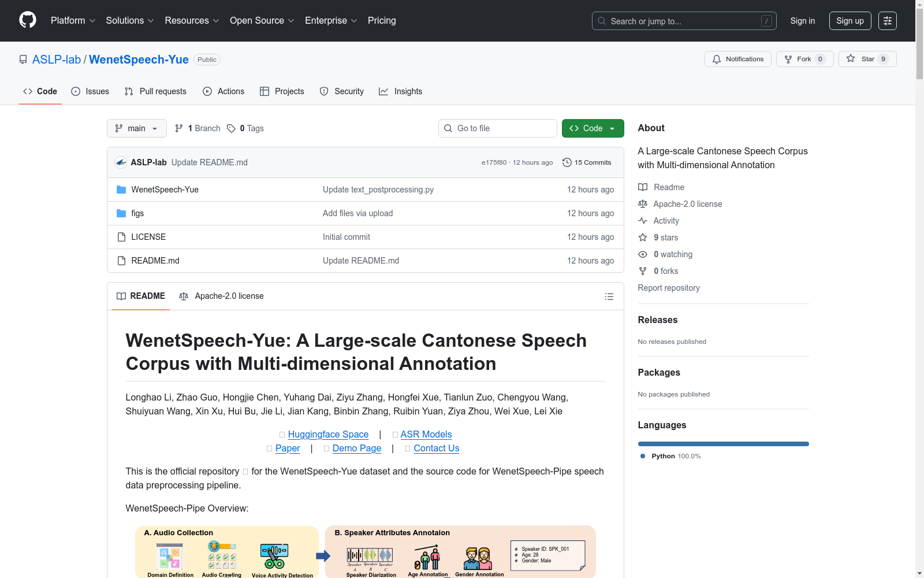Switch to the Apache-2.0 license tab
The width and height of the screenshot is (924, 578).
click(221, 296)
